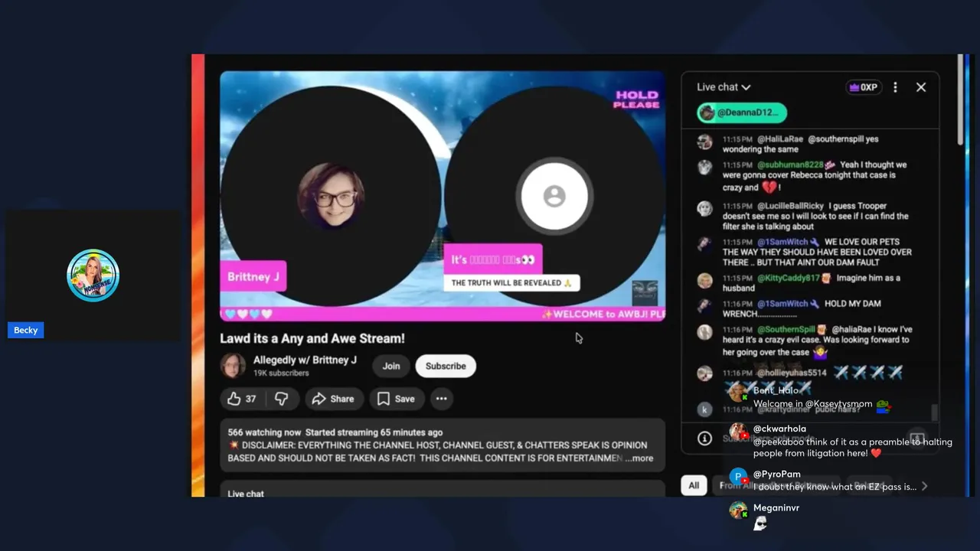The height and width of the screenshot is (551, 980).
Task: Open the Live chat mode dropdown
Action: [724, 87]
